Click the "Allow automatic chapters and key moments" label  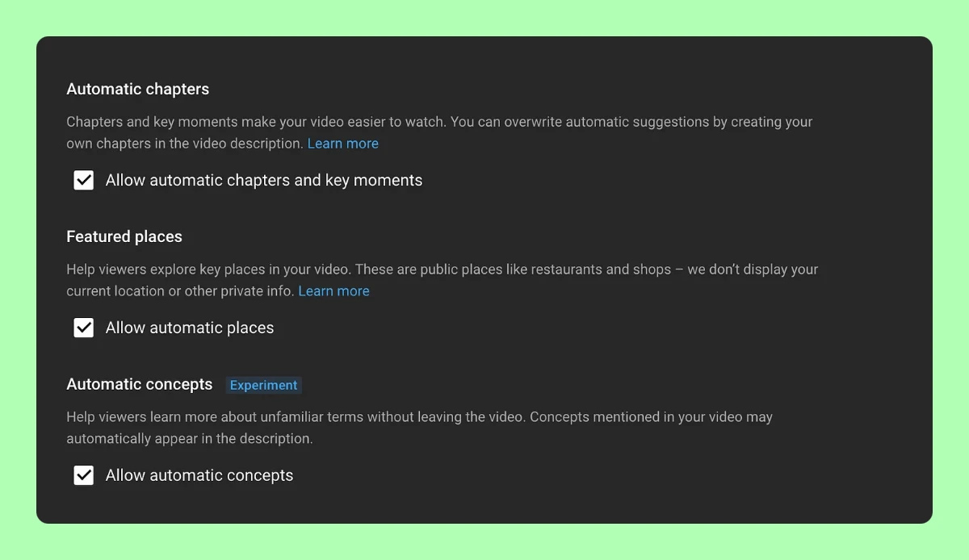click(263, 180)
